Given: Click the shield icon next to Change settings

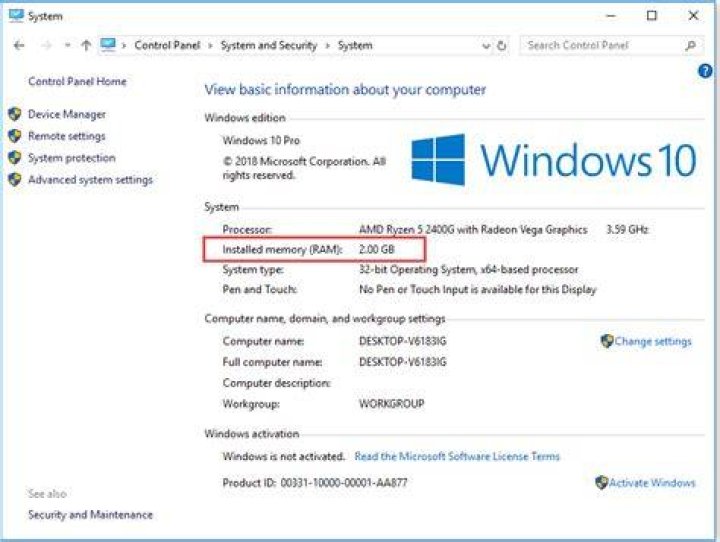Looking at the screenshot, I should 607,341.
